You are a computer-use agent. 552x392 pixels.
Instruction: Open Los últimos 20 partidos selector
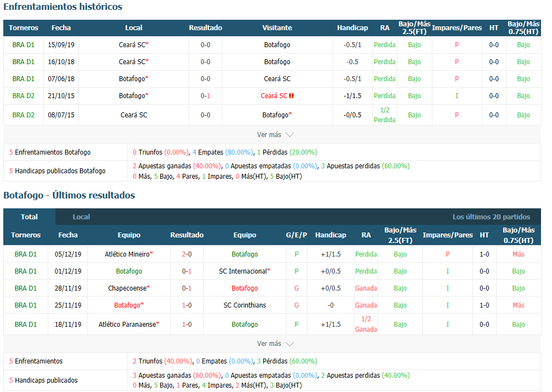[491, 217]
